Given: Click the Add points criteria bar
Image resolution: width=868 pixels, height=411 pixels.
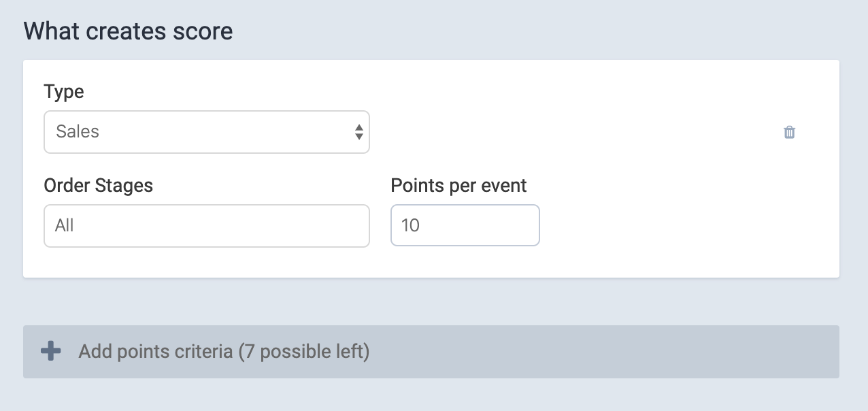Looking at the screenshot, I should coord(431,352).
